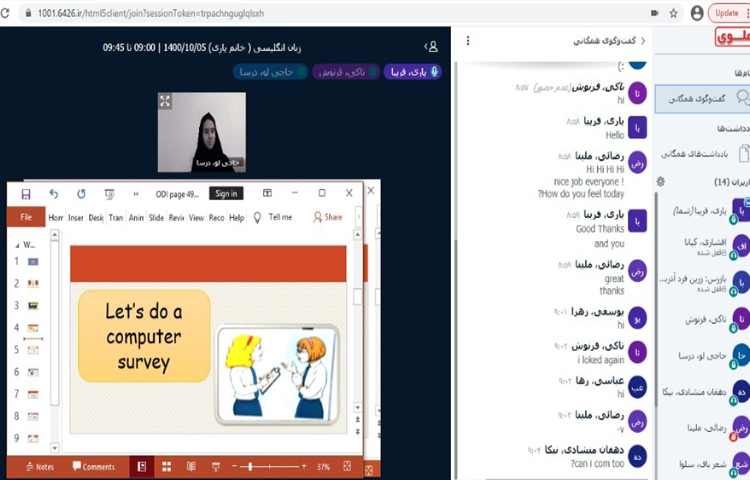Click the Redo icon in PowerPoint toolbar
Viewport: 750px width, 480px height.
click(81, 194)
